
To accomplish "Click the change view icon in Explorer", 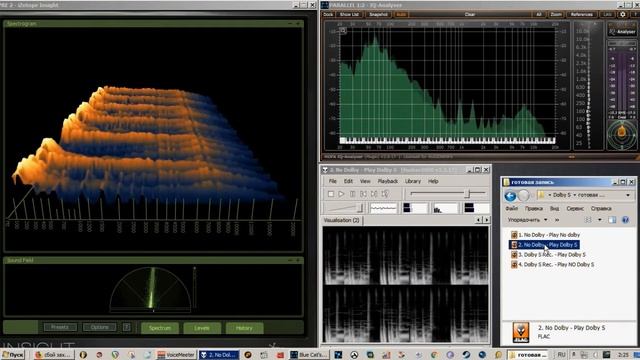I will pos(588,220).
